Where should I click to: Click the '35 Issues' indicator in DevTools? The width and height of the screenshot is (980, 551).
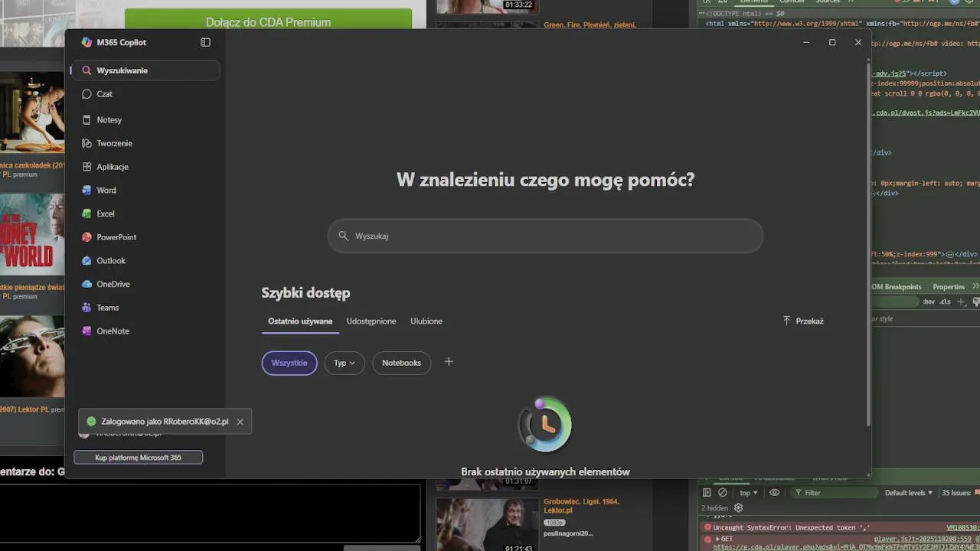(x=961, y=493)
